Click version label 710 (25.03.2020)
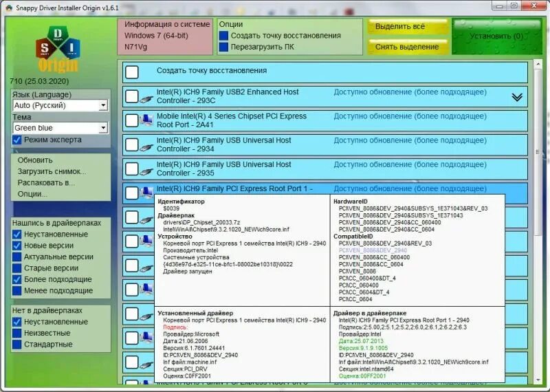Screen dimensions: 550x392 coord(39,81)
